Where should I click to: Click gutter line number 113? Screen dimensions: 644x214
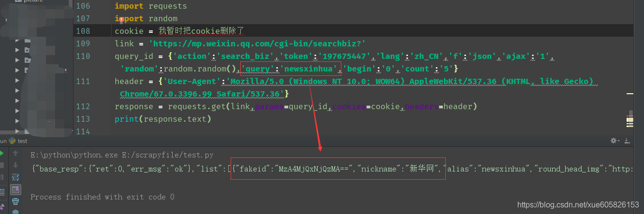point(83,119)
